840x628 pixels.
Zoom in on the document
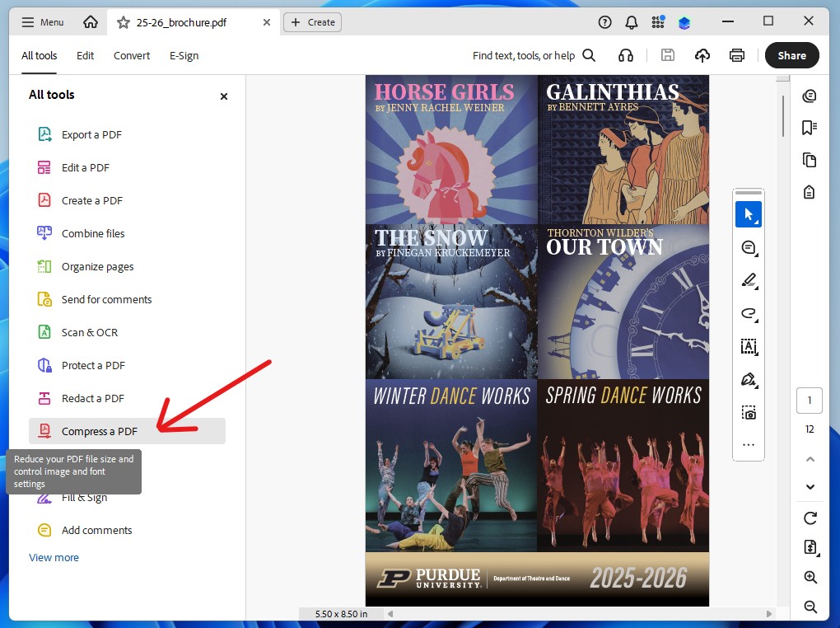[x=810, y=577]
